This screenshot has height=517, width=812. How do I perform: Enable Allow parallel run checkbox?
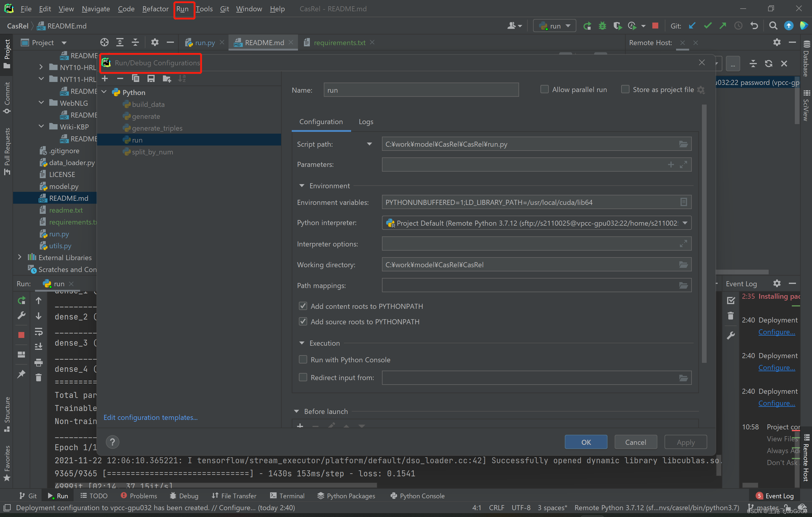544,89
